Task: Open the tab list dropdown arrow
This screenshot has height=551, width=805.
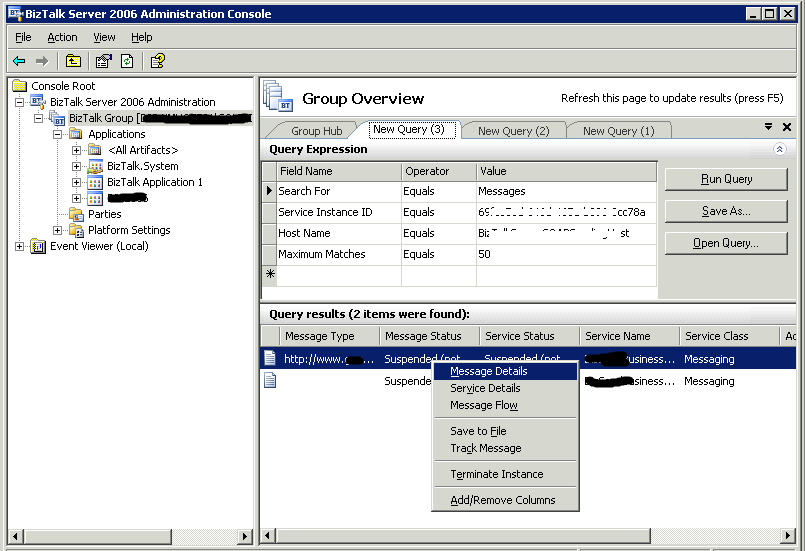Action: pos(769,126)
